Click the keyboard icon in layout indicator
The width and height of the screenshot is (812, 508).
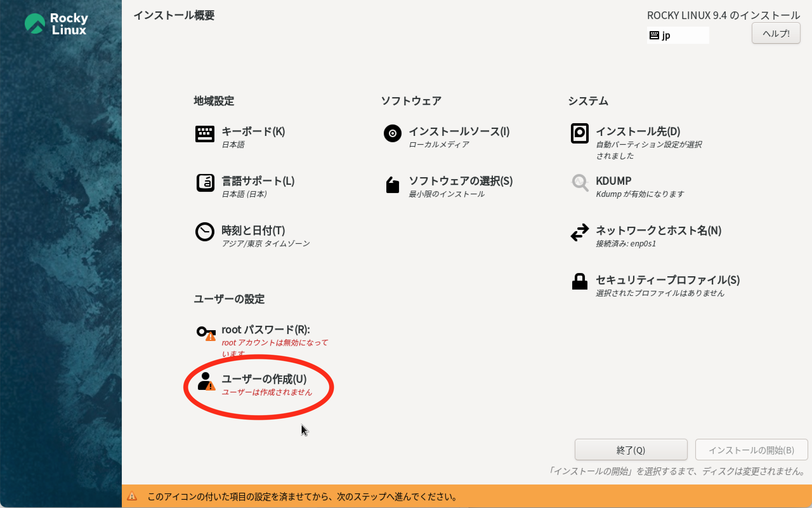pos(654,35)
